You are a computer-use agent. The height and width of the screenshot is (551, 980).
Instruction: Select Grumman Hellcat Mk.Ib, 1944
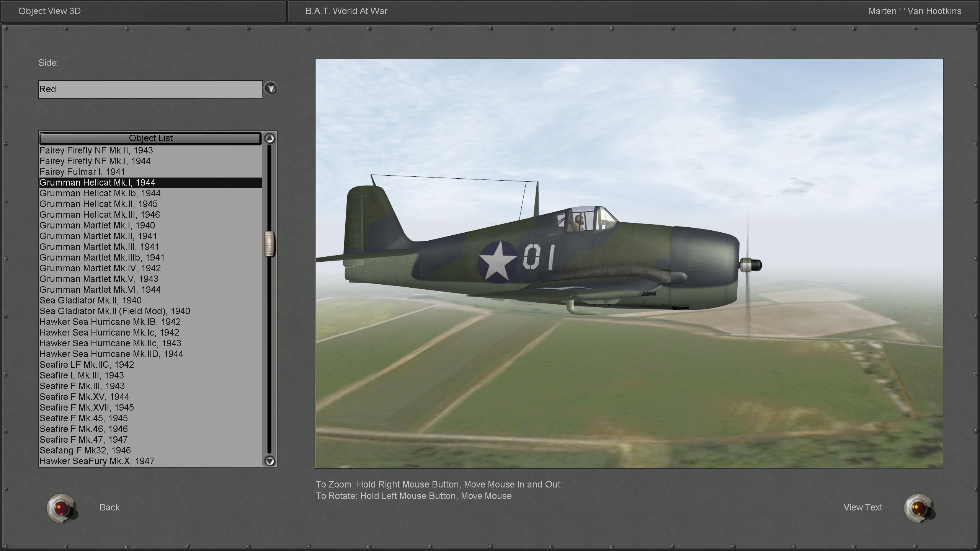tap(100, 193)
